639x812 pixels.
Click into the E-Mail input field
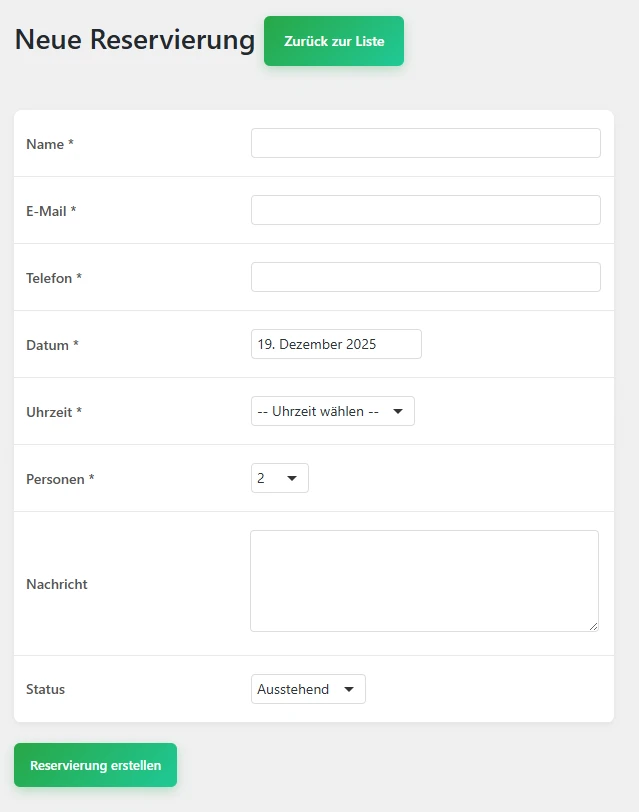(x=425, y=210)
